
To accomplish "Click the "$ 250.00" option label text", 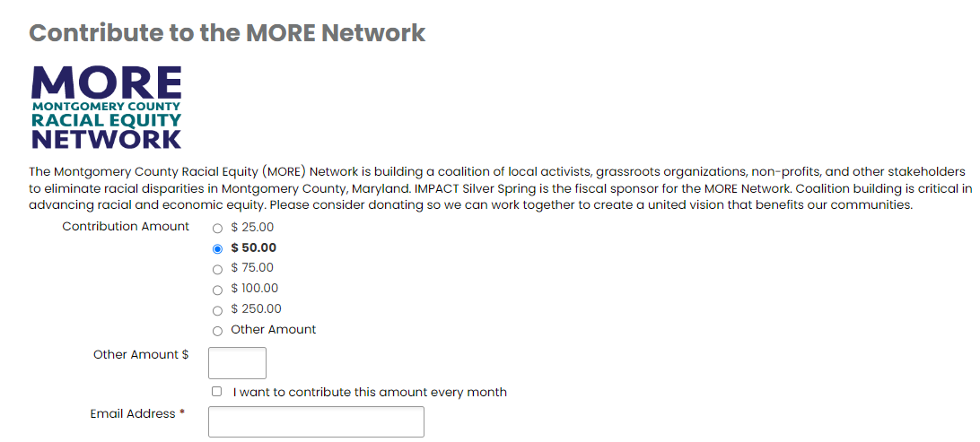I will coord(256,309).
